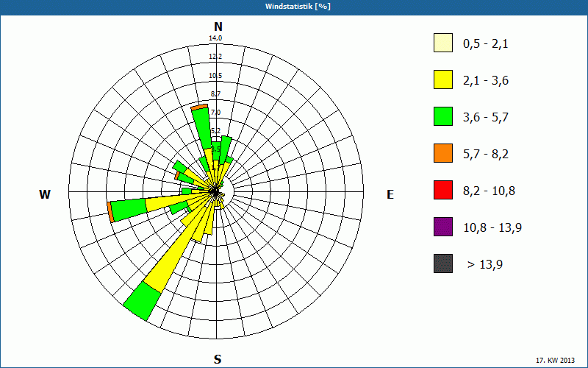Click the '17. KW 2013' date label

point(555,360)
